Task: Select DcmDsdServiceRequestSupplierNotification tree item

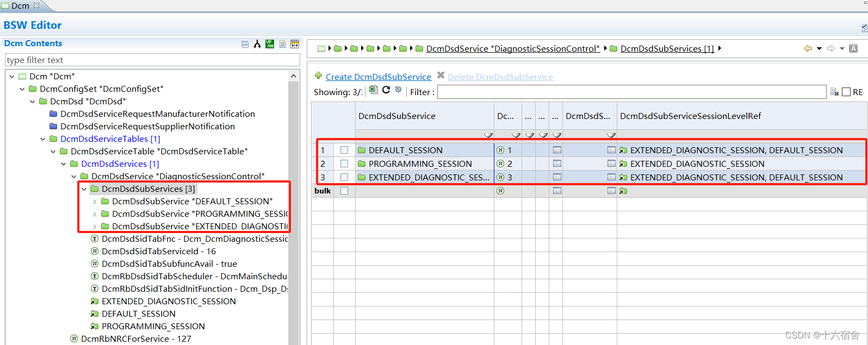Action: click(148, 127)
